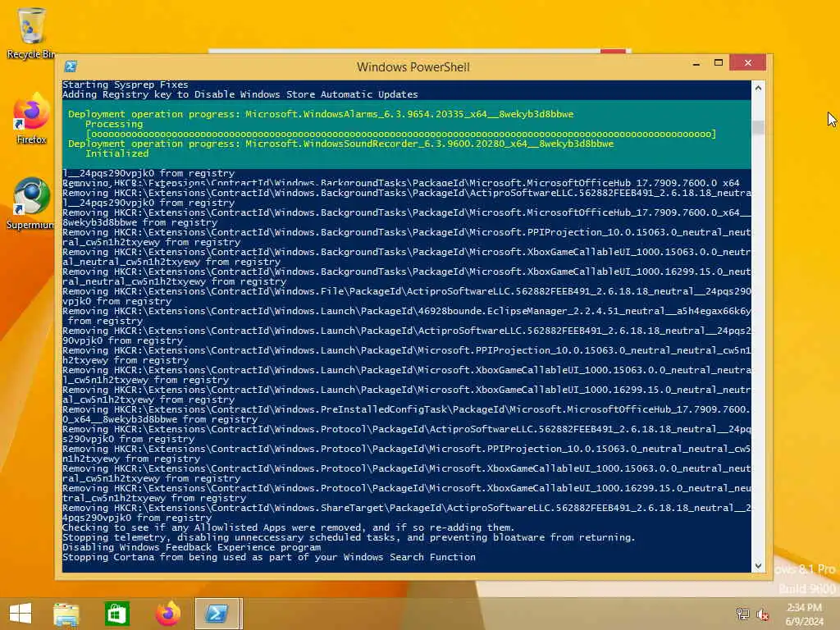Click the File\PackageId ActiproSoftwareLLC removal line
Screen dimensions: 840x630
point(407,296)
